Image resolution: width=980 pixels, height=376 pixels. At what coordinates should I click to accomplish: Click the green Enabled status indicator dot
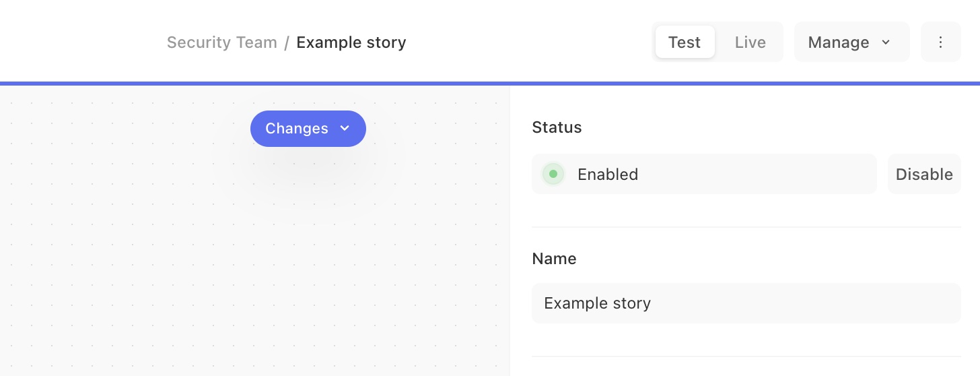[x=553, y=174]
